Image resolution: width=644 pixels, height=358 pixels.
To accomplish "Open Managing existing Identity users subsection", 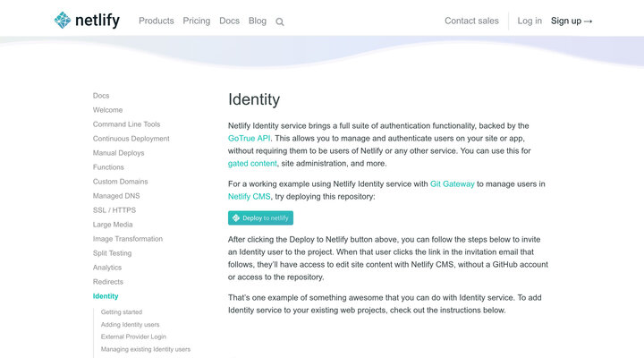I will click(146, 349).
